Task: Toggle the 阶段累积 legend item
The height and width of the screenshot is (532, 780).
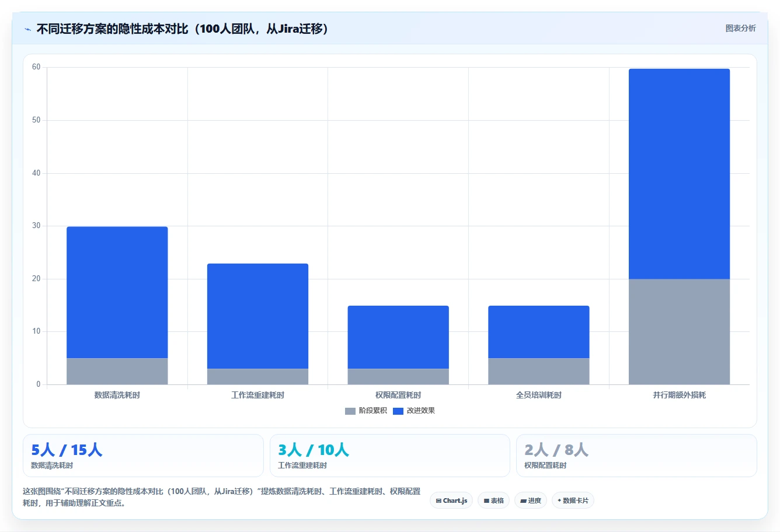Action: pyautogui.click(x=366, y=411)
